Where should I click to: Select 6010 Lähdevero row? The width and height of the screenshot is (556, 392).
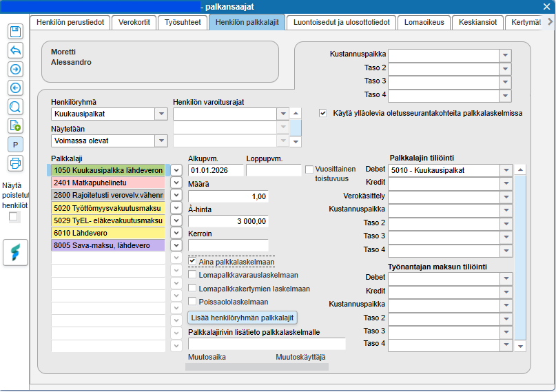pos(108,233)
